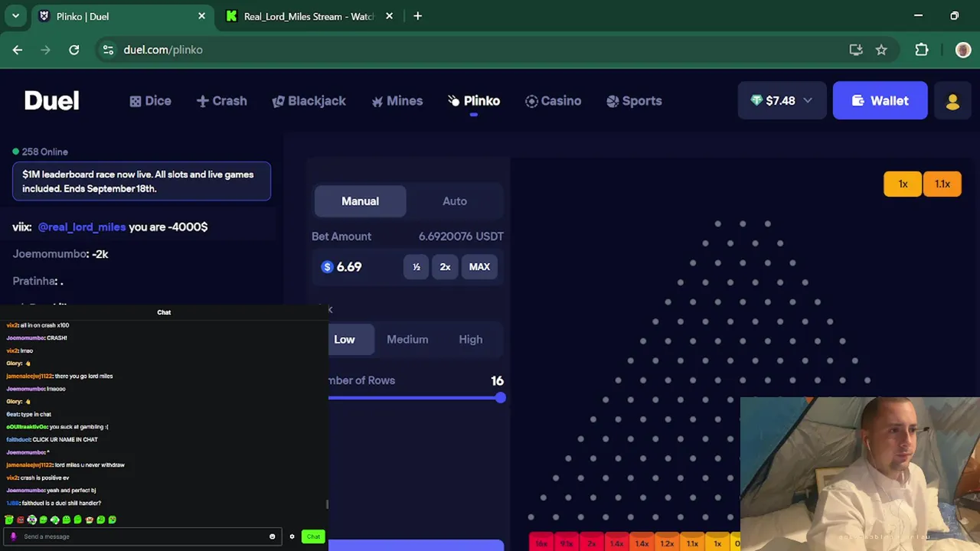Halve the bet with the ½ button
The image size is (980, 551).
[416, 267]
